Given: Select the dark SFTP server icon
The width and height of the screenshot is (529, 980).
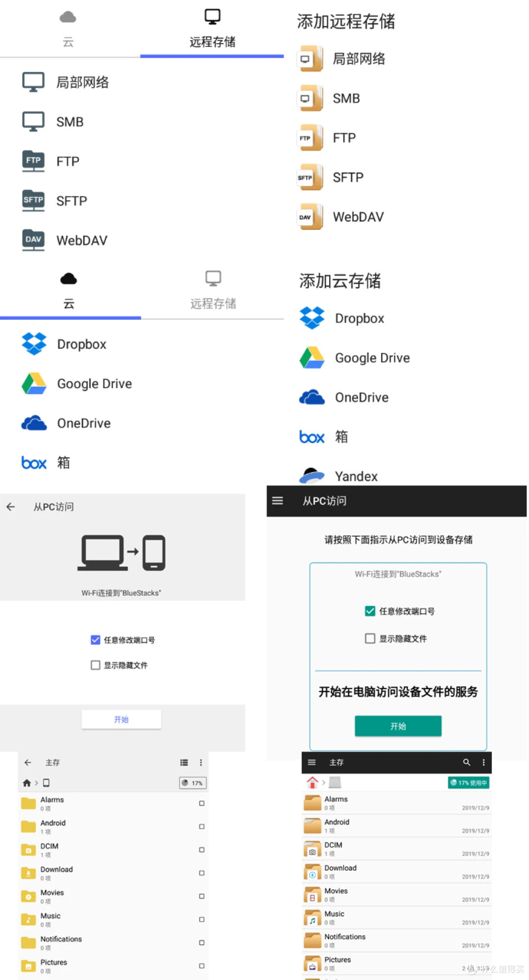Looking at the screenshot, I should 33,201.
